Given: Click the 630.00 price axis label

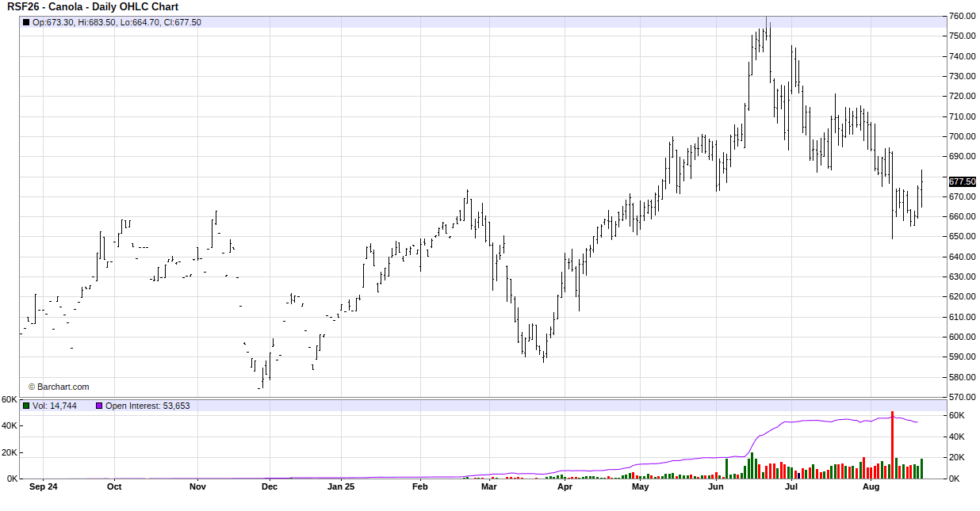Looking at the screenshot, I should pos(962,276).
